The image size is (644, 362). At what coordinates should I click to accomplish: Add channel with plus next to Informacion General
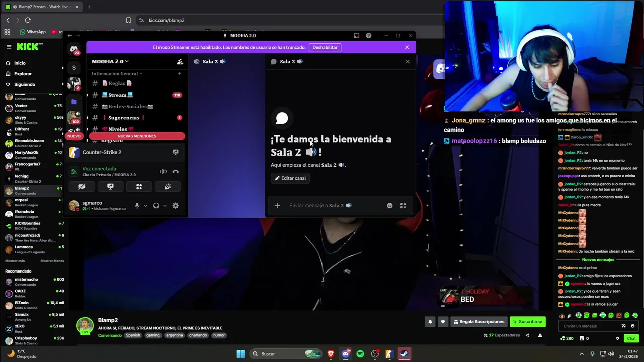pos(179,74)
